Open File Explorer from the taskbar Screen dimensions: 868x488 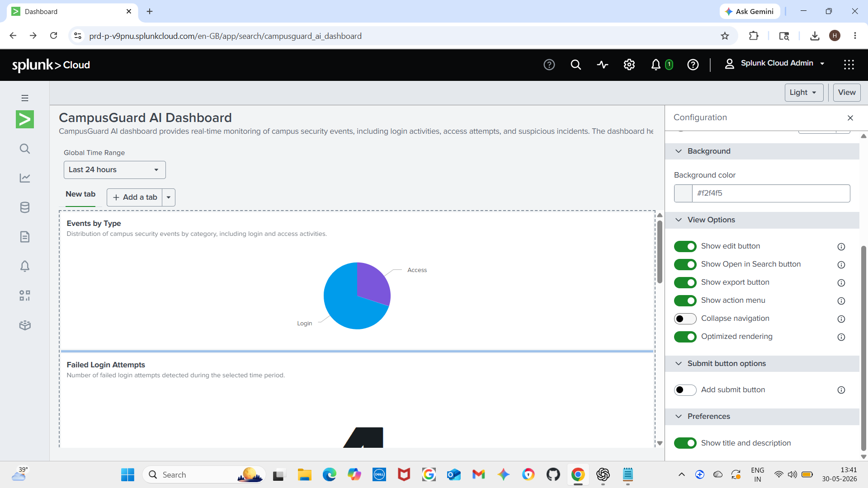tap(305, 474)
